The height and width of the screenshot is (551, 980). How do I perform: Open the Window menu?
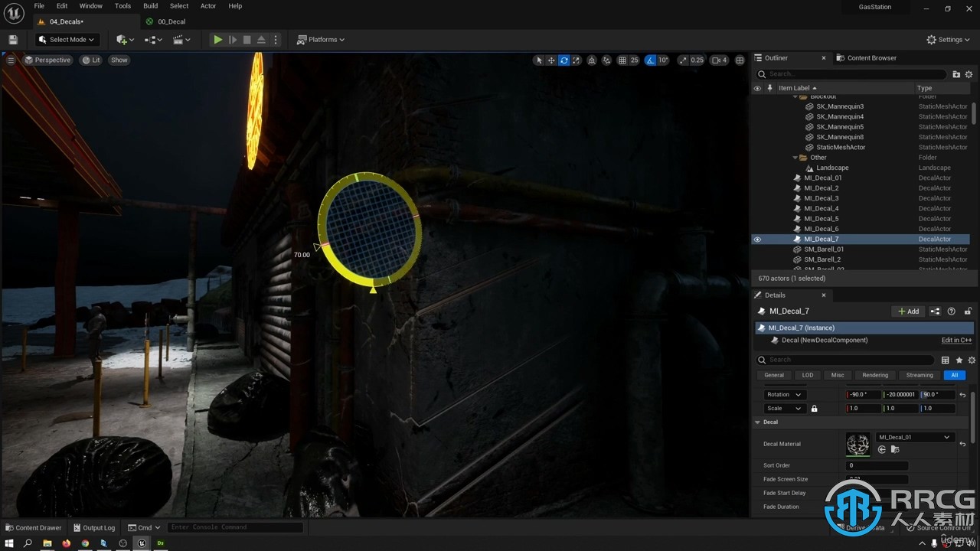[91, 6]
